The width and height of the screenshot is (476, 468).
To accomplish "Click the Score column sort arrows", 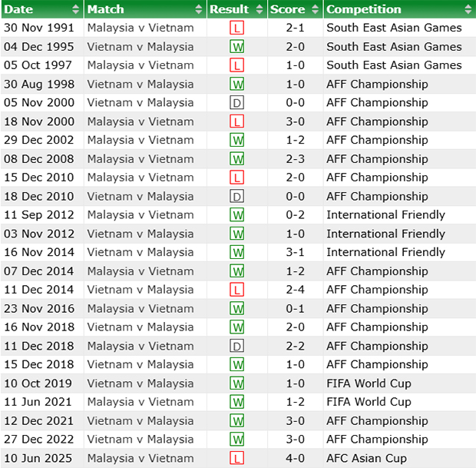I will tap(315, 9).
